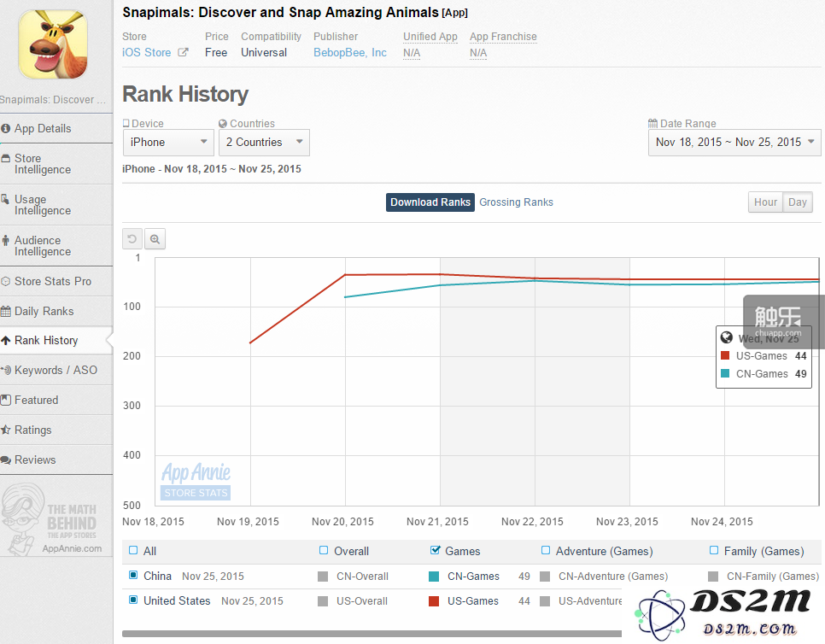
Task: Toggle the China country checkbox
Action: 133,575
